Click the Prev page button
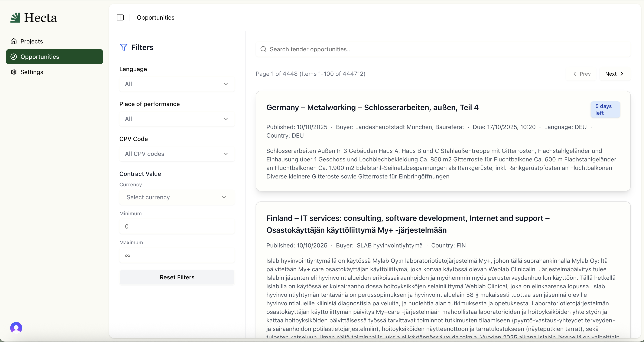The width and height of the screenshot is (644, 342). tap(582, 74)
